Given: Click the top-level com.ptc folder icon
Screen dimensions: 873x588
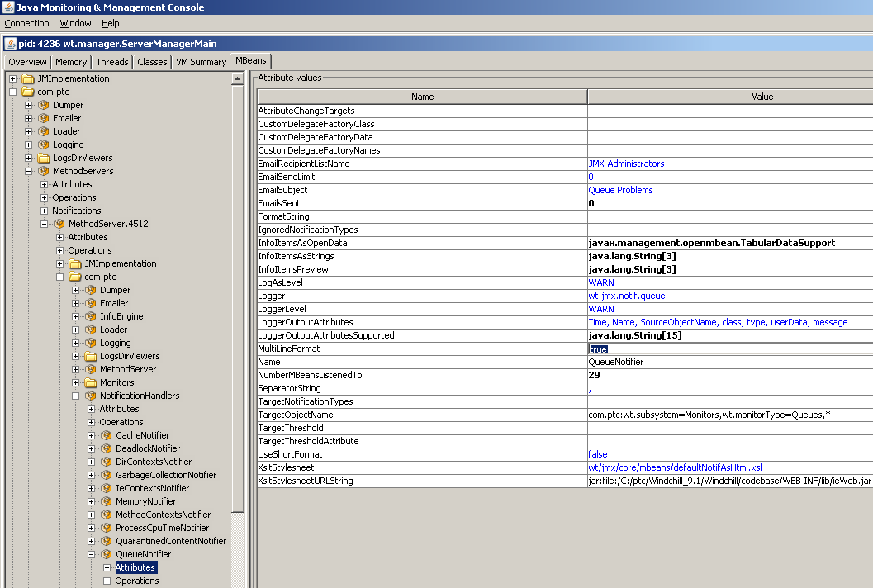Looking at the screenshot, I should click(x=28, y=92).
